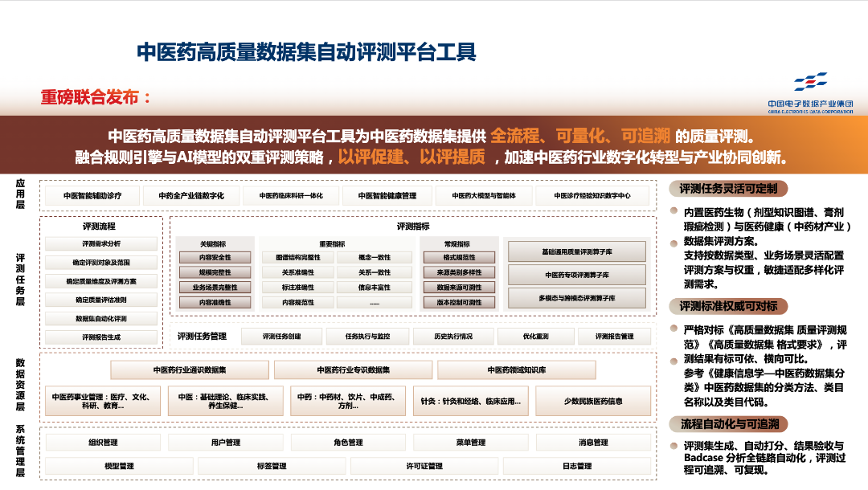This screenshot has width=868, height=490.
Task: Click the 概念一致性 indicator
Action: point(375,258)
